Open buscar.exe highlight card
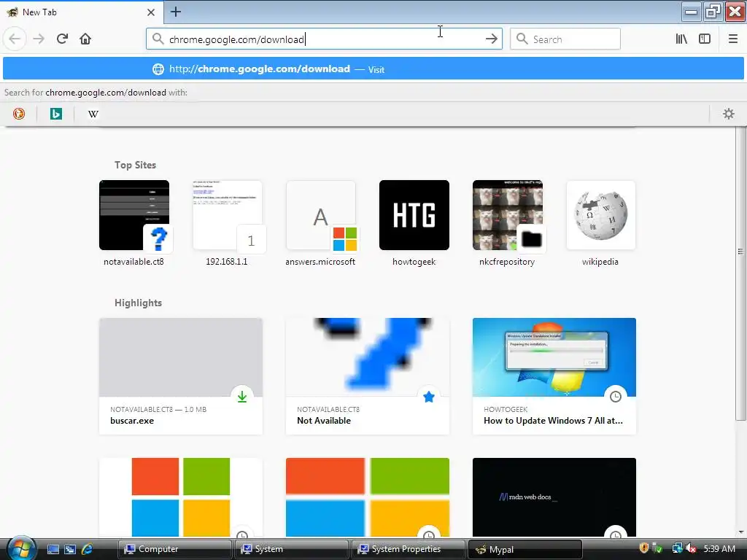The image size is (747, 560). [x=181, y=376]
